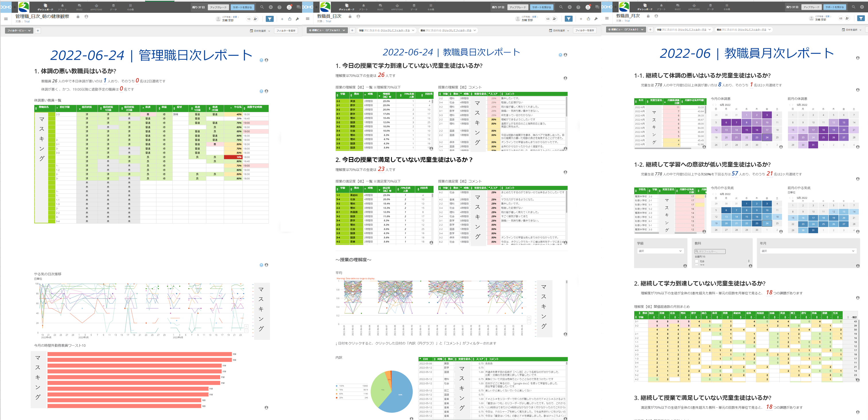
Task: Click APPSTORE icon in the middle navigation bar
Action: pos(397,7)
